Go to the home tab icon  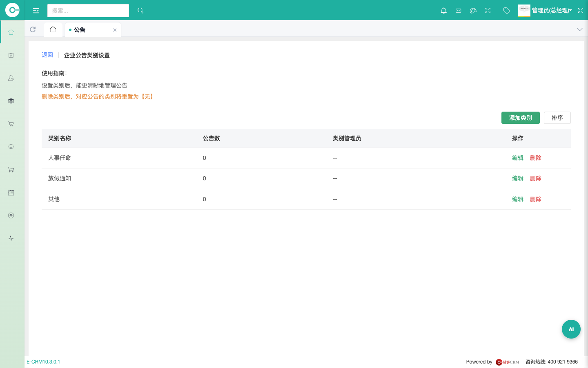coord(53,29)
